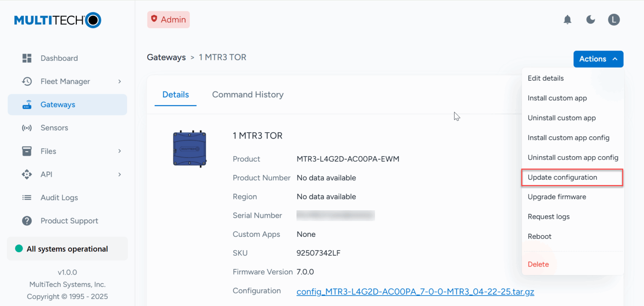Expand the Fleet Manager submenu chevron
Screen dimensions: 644x306
[119, 81]
